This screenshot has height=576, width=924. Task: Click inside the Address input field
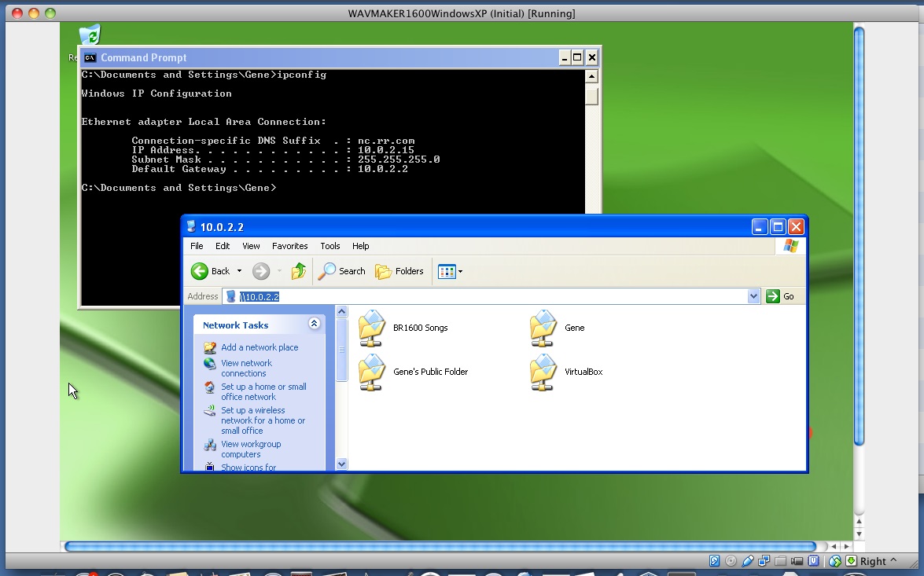tap(488, 296)
